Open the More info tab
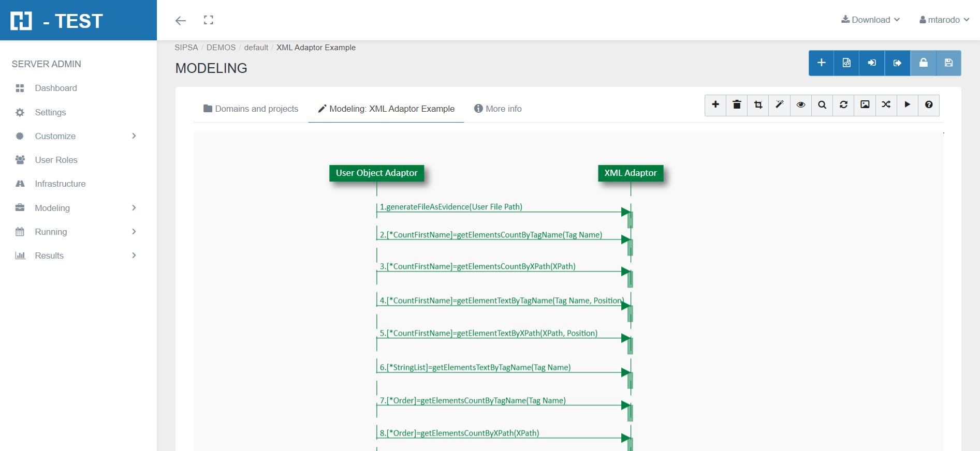The width and height of the screenshot is (980, 451). pos(498,109)
